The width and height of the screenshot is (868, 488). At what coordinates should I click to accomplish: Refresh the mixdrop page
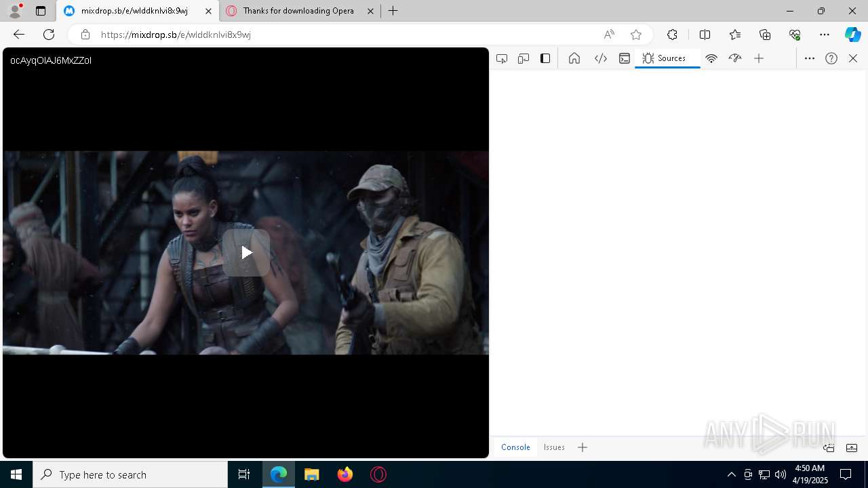click(x=49, y=35)
